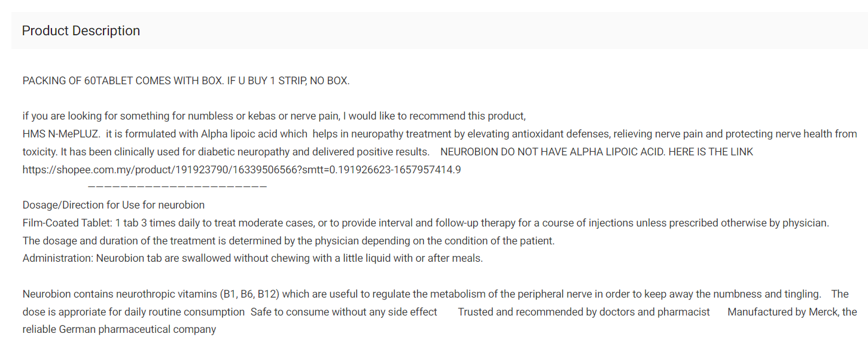Viewport: 868px width, 340px height.
Task: Click the 'Safe to consume without any side effect' text
Action: [344, 312]
